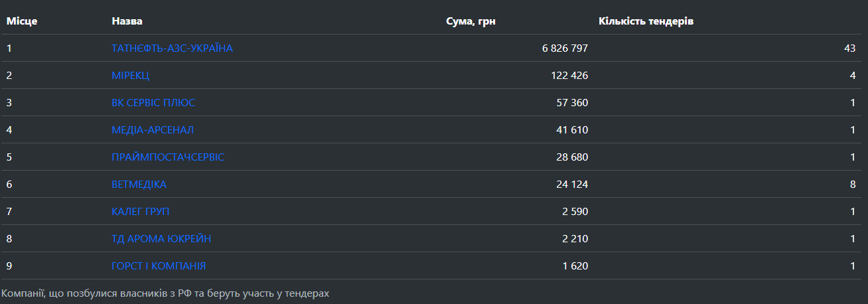Viewport: 868px width, 304px height.
Task: Select the ГОРСТ І КОМПАНІЯ link
Action: pos(159,266)
